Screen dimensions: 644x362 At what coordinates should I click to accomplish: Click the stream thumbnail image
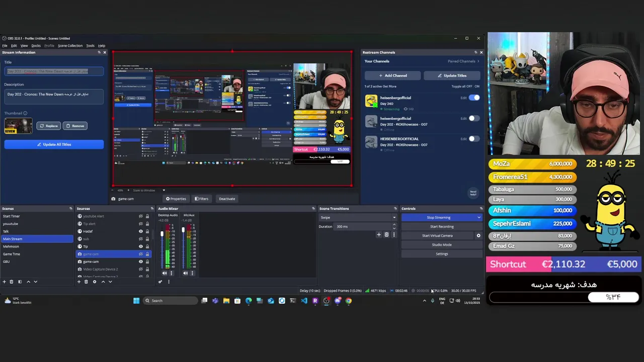18,126
